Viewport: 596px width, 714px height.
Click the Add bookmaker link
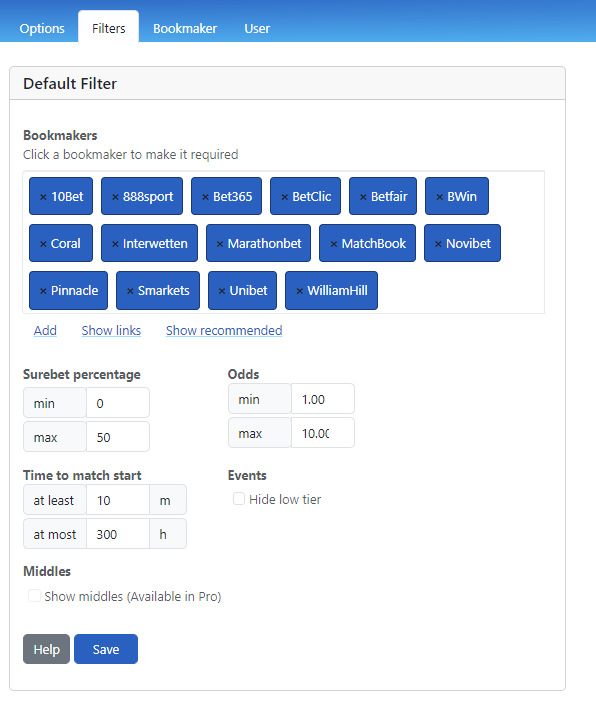point(45,331)
